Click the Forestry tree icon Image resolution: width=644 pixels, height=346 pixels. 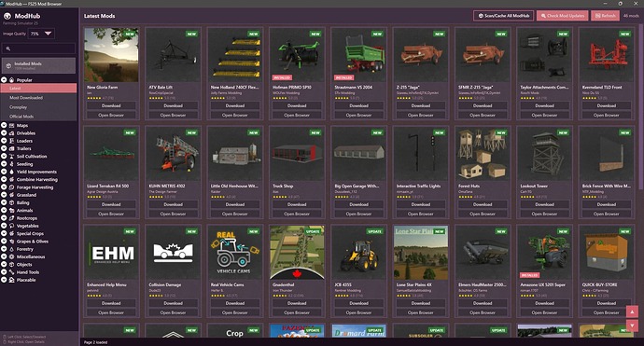click(11, 249)
